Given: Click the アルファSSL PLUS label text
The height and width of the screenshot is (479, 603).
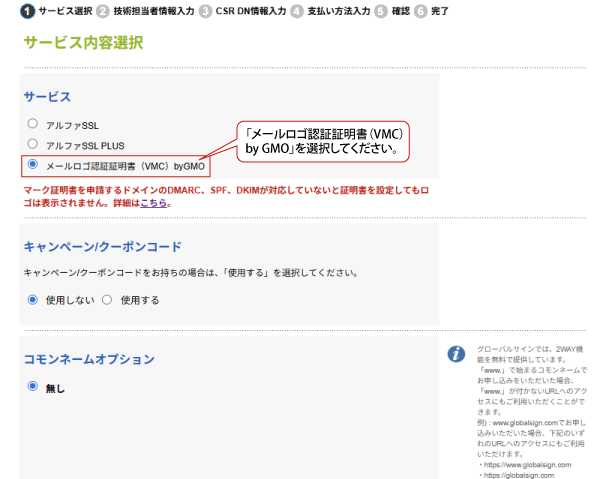Looking at the screenshot, I should pyautogui.click(x=85, y=146).
